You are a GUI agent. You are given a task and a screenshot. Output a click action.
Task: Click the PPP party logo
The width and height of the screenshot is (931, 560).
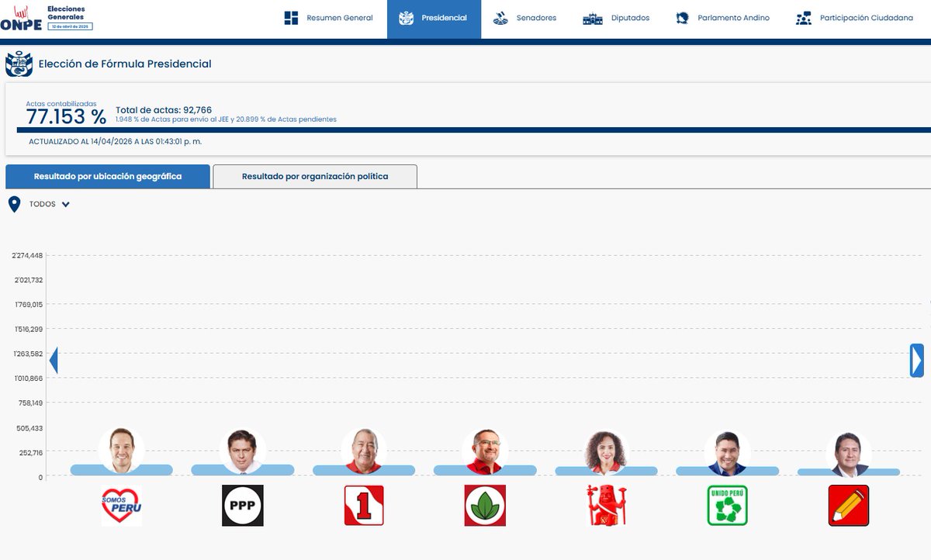click(x=242, y=504)
